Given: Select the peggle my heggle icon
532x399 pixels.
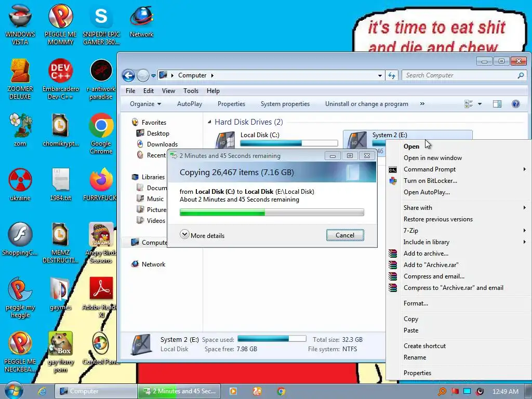Looking at the screenshot, I should click(20, 298).
